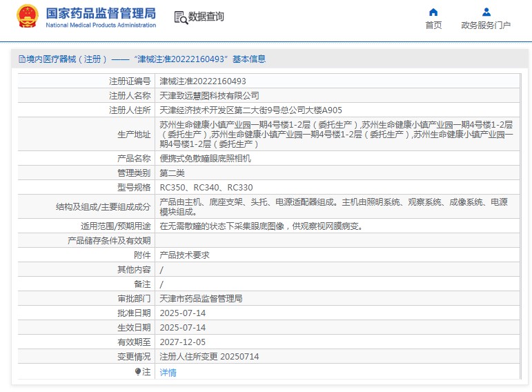Click the national emblem logo

point(27,16)
